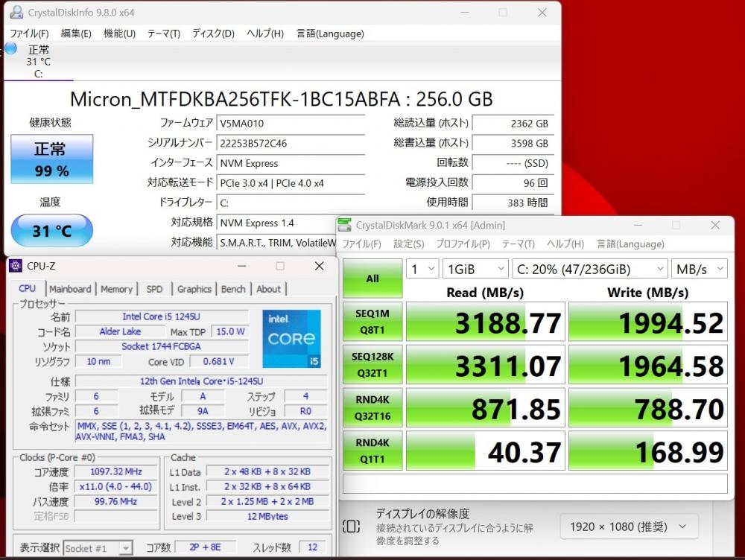Click the core speed value 1097.32 MHz

tap(116, 471)
